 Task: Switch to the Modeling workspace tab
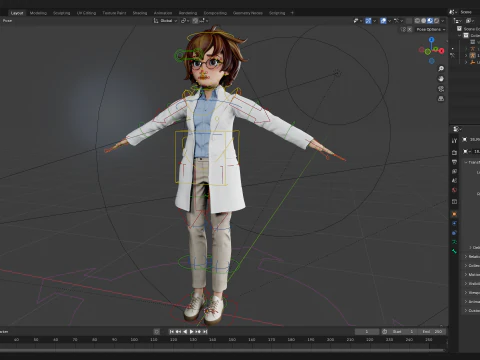tap(38, 13)
